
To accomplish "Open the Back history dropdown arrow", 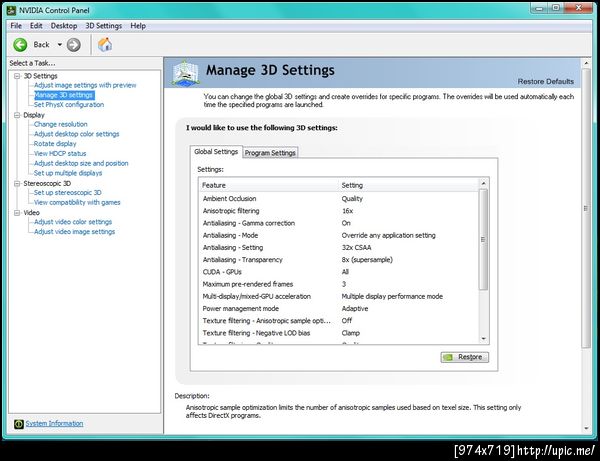I will pos(59,45).
